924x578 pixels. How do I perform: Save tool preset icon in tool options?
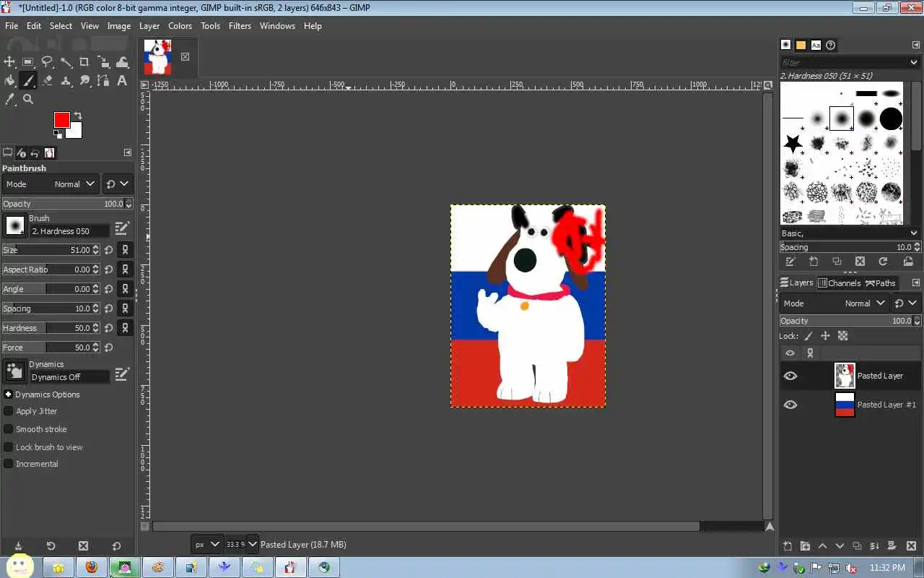(x=18, y=546)
